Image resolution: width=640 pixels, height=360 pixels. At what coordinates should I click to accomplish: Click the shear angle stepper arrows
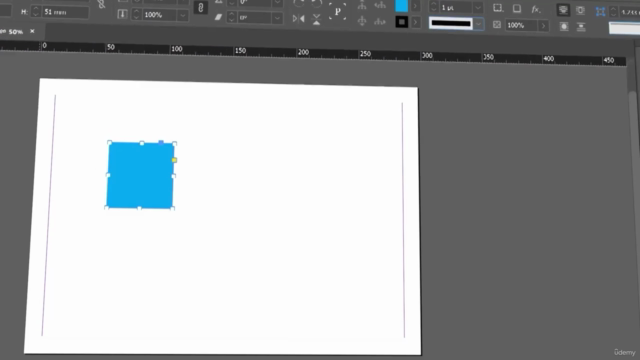coord(231,17)
